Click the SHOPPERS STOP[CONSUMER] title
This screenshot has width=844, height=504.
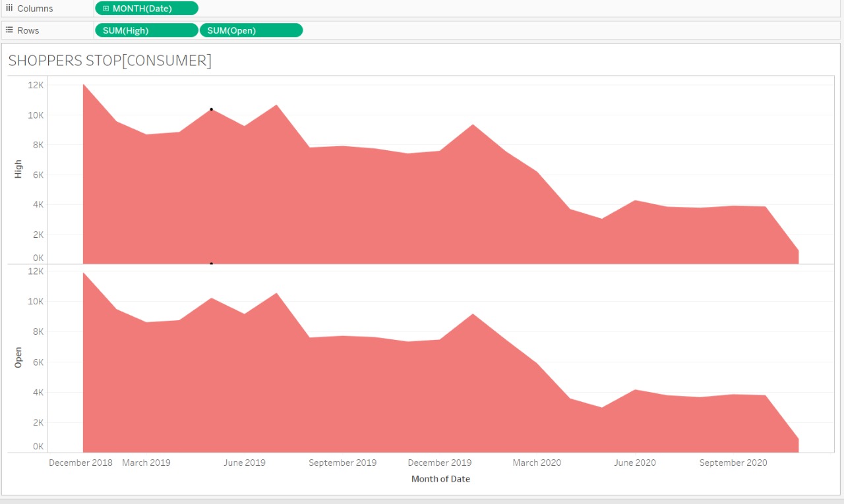(x=109, y=61)
